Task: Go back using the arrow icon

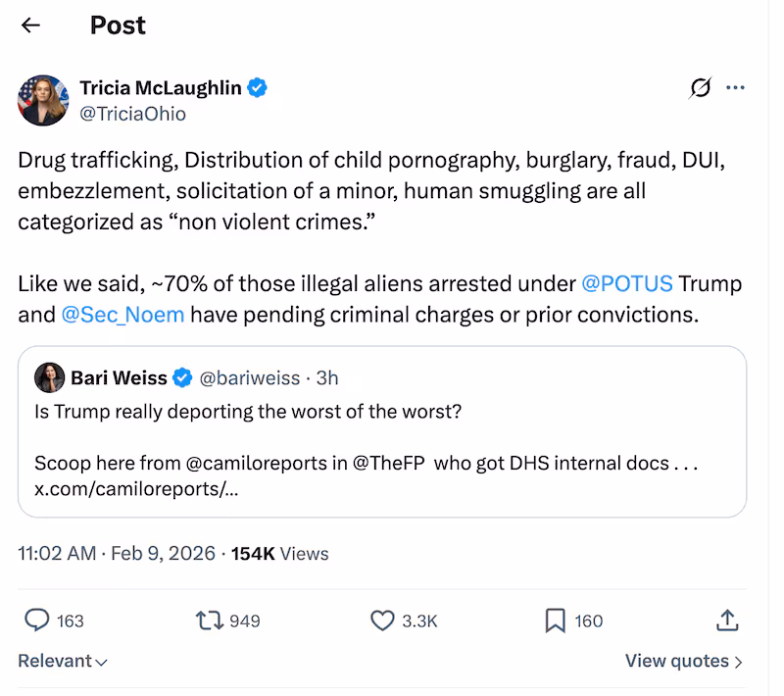Action: coord(30,25)
